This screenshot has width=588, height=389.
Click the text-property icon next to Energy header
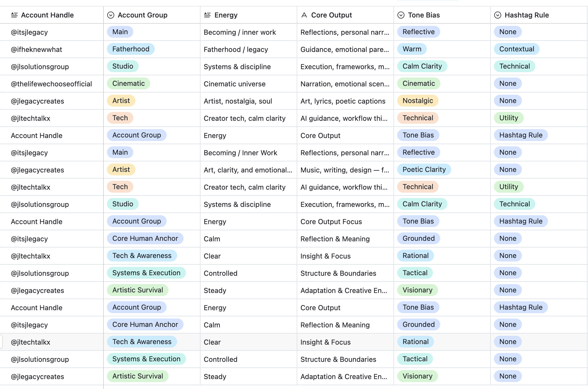pos(207,15)
